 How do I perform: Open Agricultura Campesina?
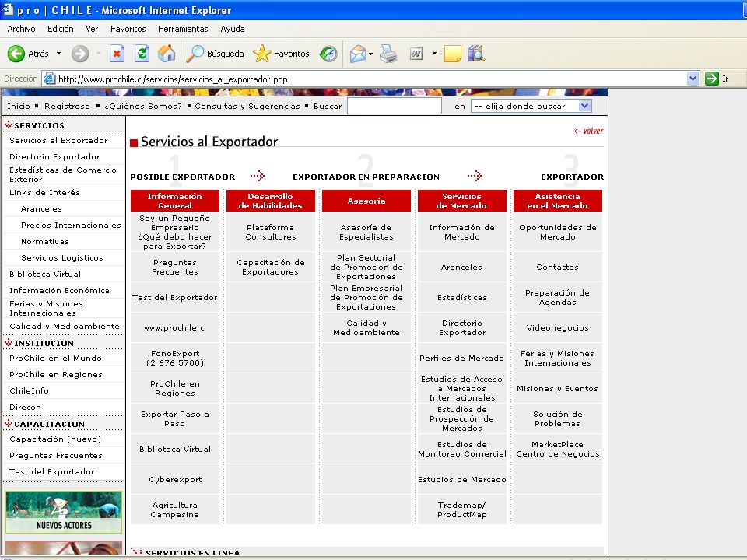tap(175, 509)
